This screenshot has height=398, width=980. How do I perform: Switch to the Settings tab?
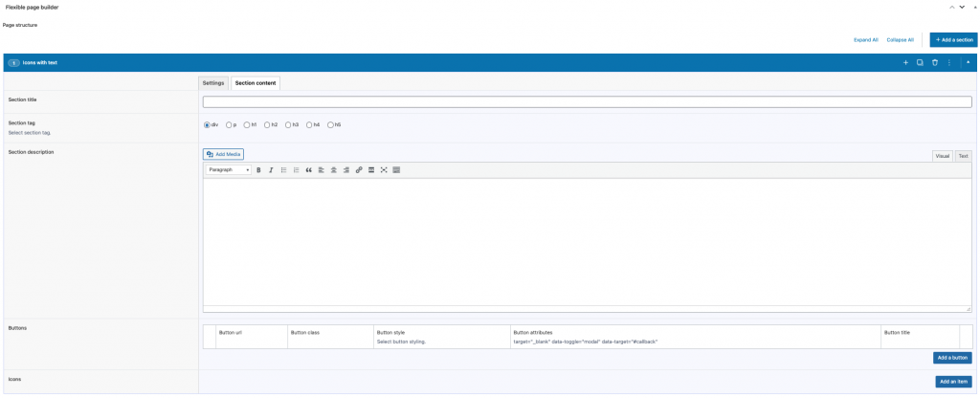point(213,83)
